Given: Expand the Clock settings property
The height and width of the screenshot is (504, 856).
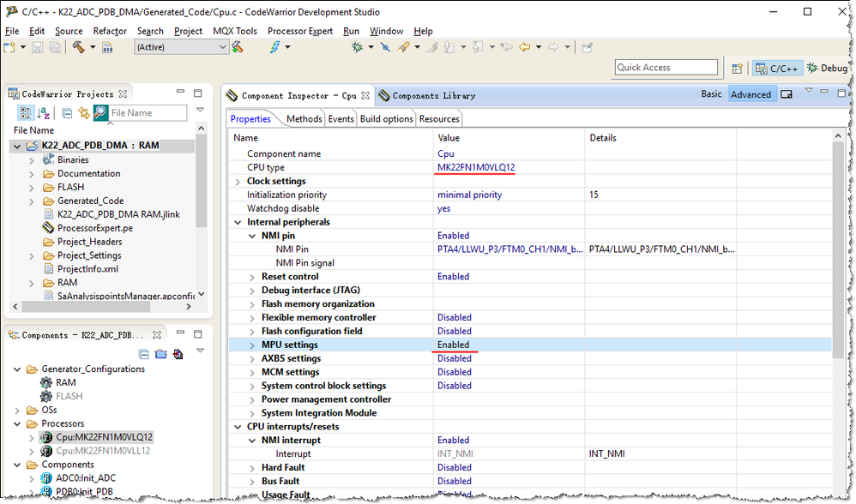Looking at the screenshot, I should tap(238, 182).
